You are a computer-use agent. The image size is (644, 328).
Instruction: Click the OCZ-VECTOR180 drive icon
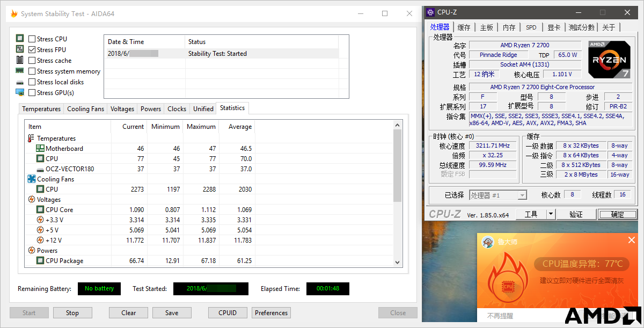40,169
